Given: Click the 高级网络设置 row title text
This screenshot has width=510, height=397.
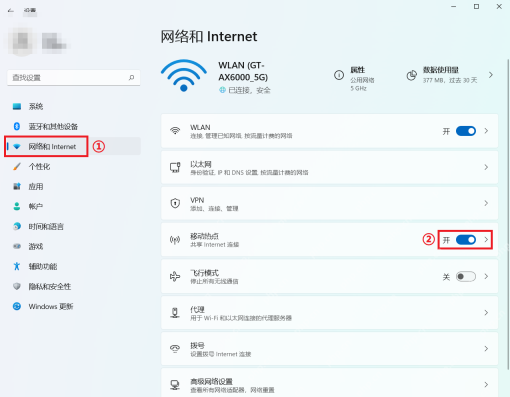Looking at the screenshot, I should point(211,381).
